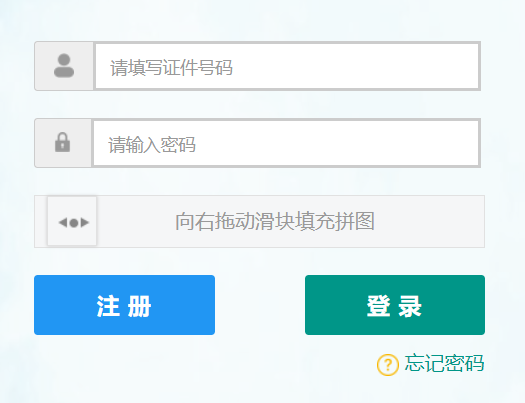Click the slider handle with arrow icons
The image size is (525, 403).
[x=72, y=221]
